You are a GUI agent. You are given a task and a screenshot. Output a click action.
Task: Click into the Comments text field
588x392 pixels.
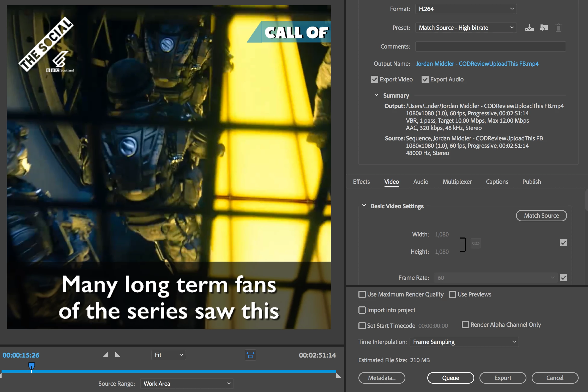490,46
